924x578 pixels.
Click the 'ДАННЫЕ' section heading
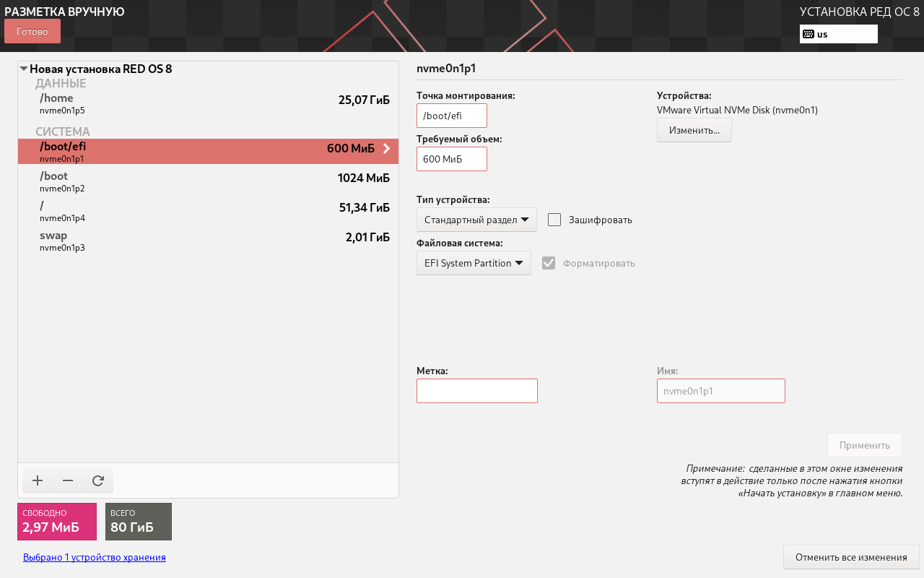tap(61, 84)
